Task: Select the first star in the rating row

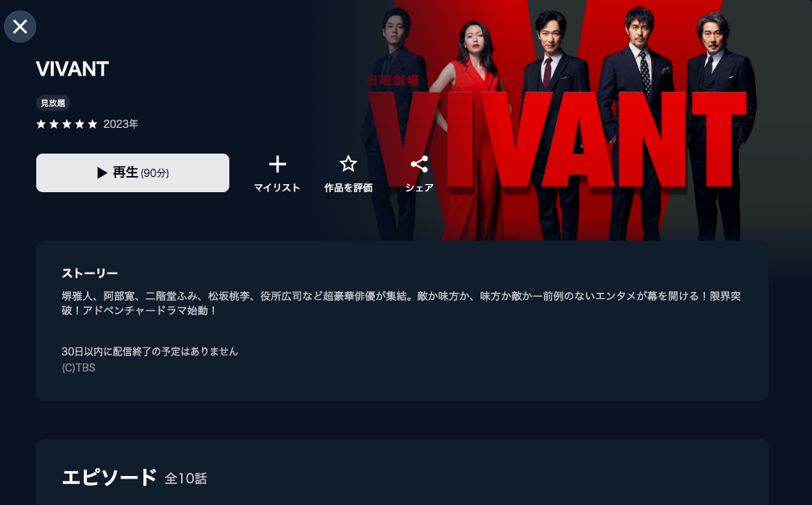Action: (x=41, y=124)
